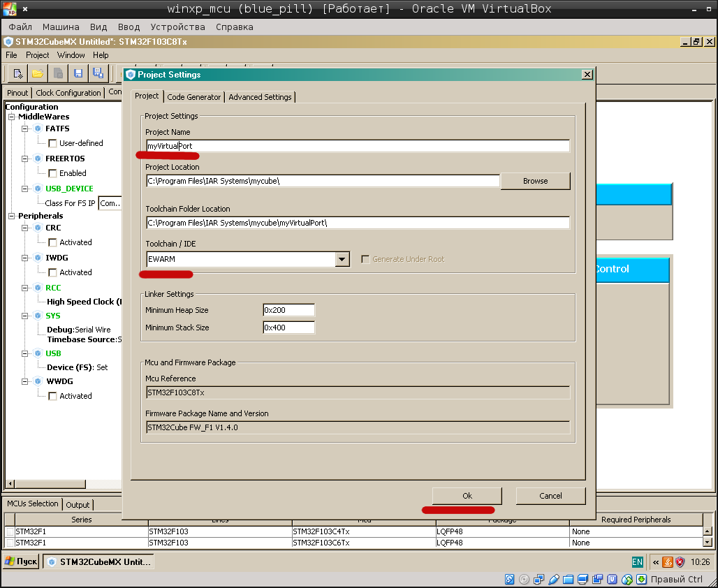Open the Project menu in STM32CubeMX
Viewport: 718px width, 588px height.
[x=37, y=55]
